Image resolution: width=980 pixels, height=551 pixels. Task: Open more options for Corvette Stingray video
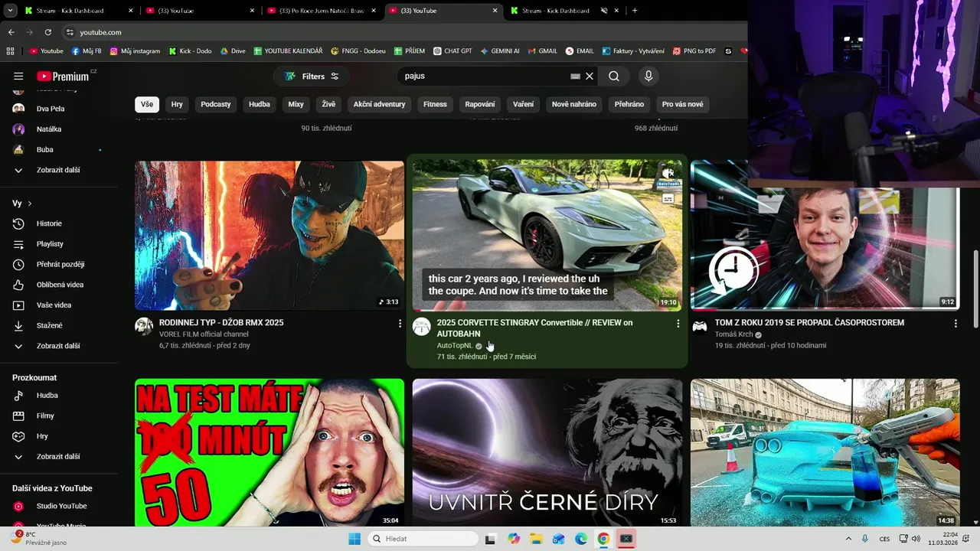tap(678, 324)
